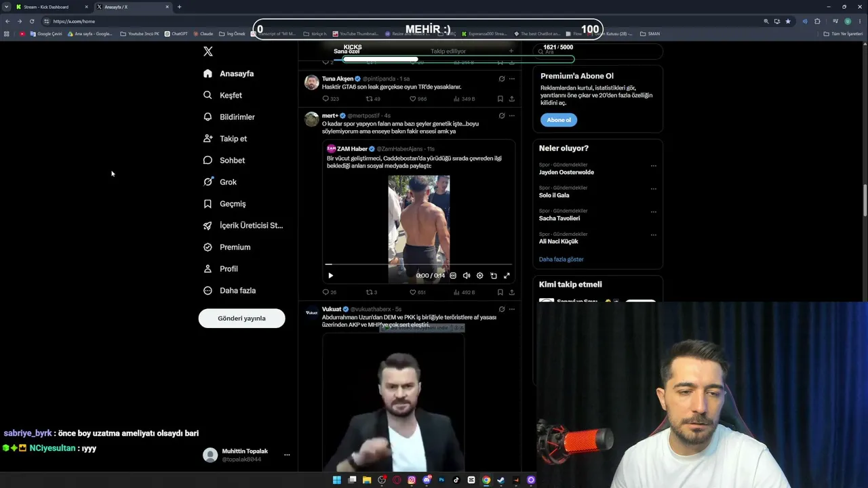Open options for Solo il Gala trend

pyautogui.click(x=654, y=188)
